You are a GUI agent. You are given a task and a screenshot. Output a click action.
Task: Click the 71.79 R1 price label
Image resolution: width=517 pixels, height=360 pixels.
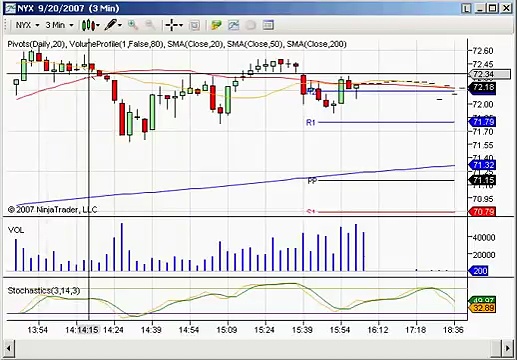click(483, 122)
